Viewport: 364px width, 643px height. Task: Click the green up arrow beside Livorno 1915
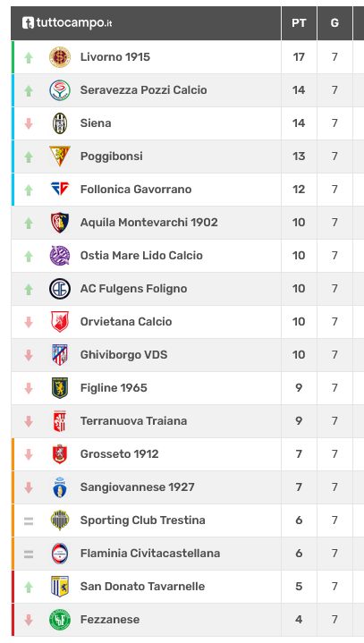point(29,57)
